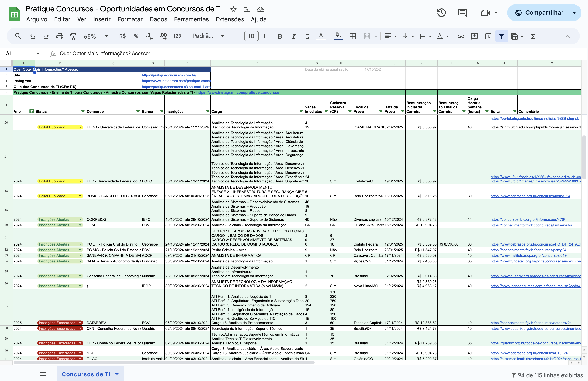
Task: Increase decimal places
Action: click(x=163, y=36)
